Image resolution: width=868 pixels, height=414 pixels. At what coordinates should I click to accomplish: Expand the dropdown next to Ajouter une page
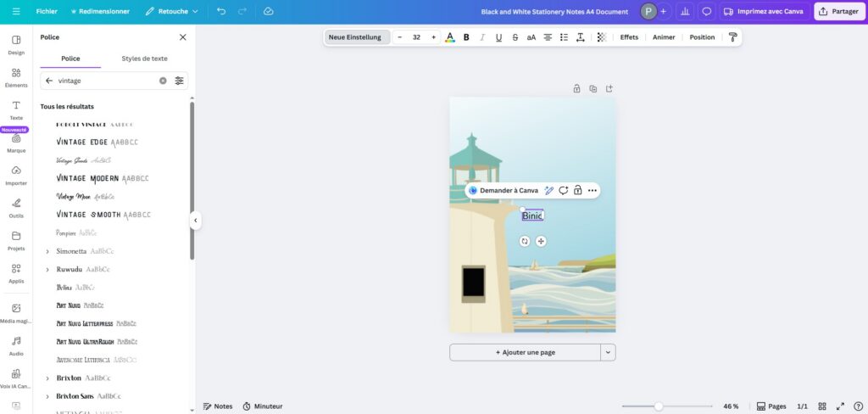click(608, 352)
